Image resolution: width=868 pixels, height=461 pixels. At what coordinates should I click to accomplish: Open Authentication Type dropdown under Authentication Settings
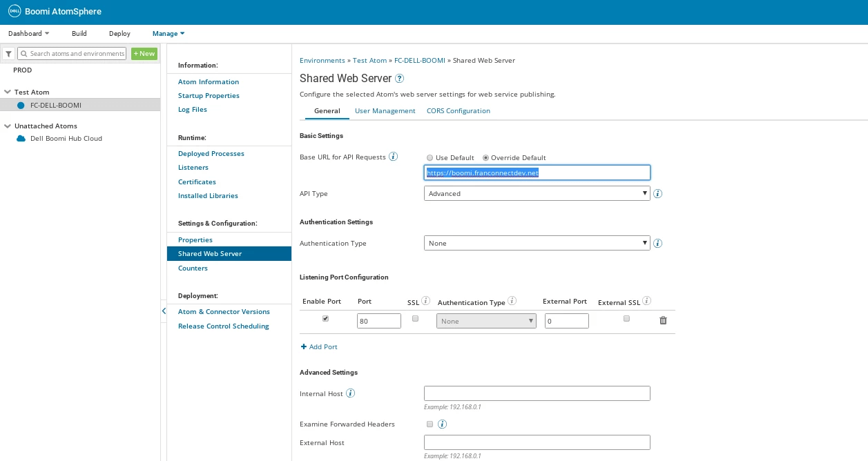tap(537, 243)
